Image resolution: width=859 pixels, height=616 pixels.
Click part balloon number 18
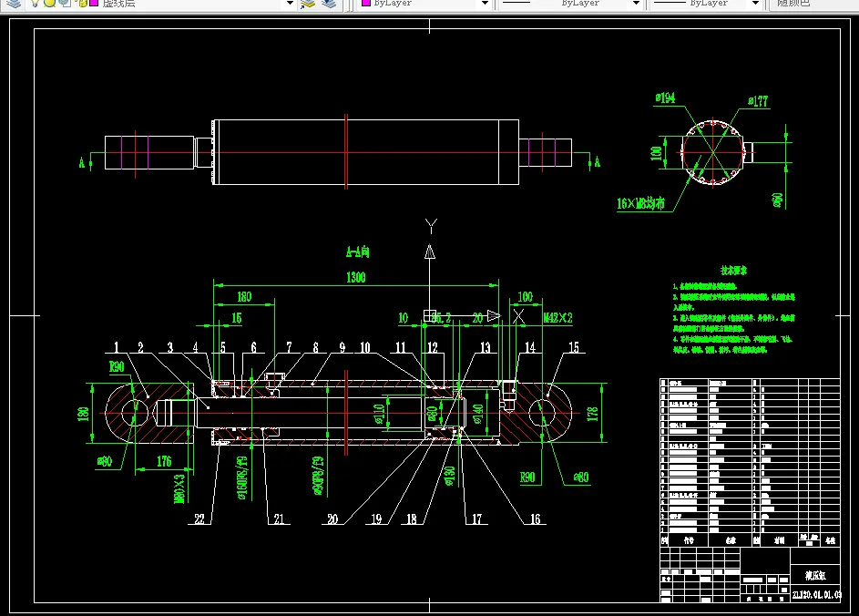[x=412, y=518]
